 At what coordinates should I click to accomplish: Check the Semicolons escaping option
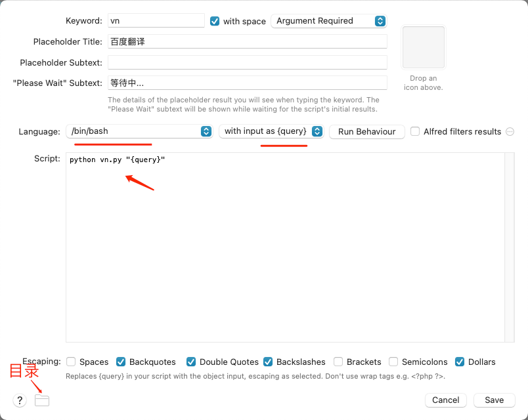(393, 362)
